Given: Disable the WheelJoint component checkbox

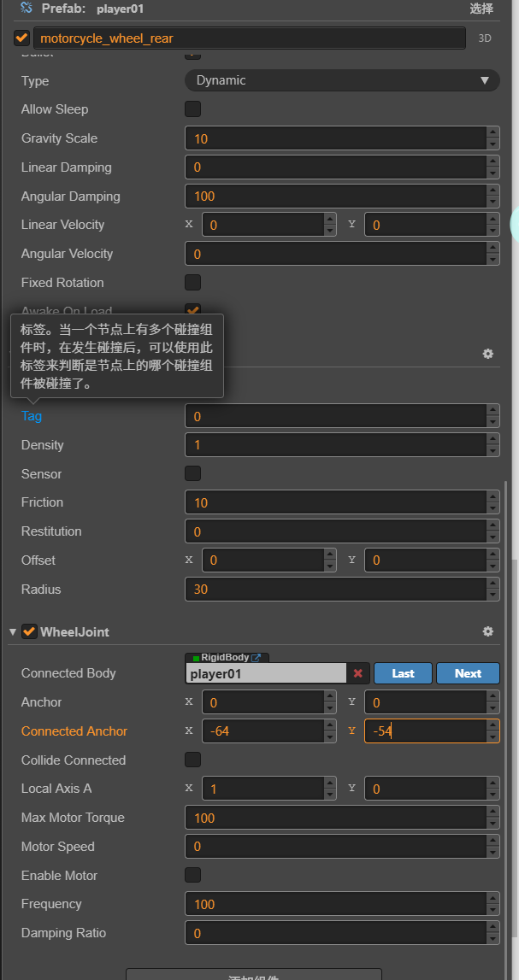Looking at the screenshot, I should (x=29, y=632).
